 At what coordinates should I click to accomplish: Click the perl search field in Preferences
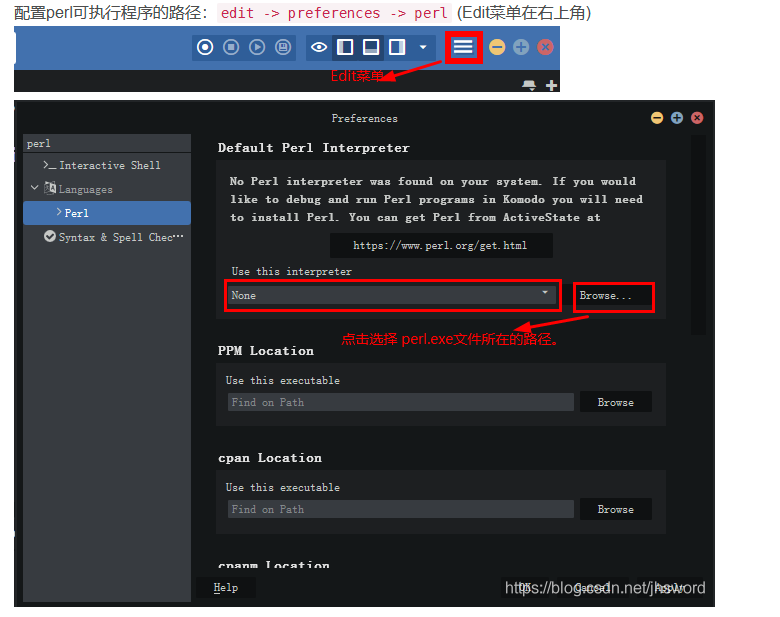pos(107,143)
